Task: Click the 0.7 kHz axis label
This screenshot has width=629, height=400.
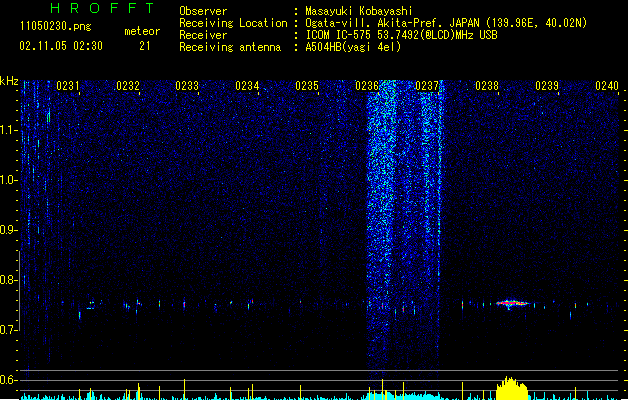Action: [x=8, y=330]
